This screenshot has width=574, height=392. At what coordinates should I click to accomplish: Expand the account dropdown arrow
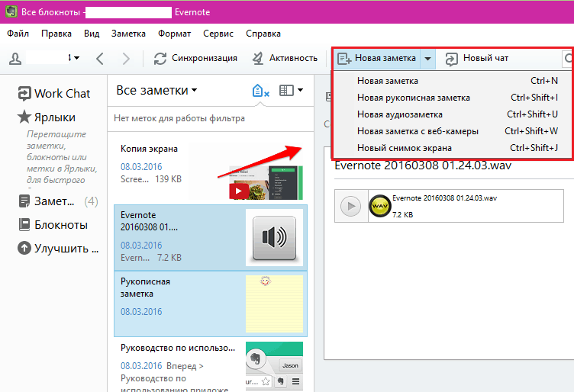point(76,58)
